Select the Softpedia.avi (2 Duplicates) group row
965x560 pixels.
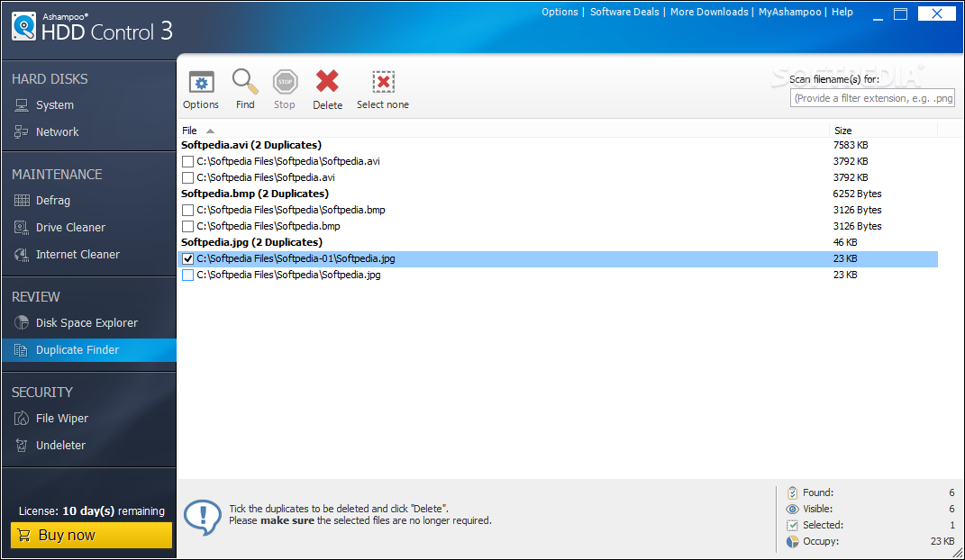coord(559,145)
